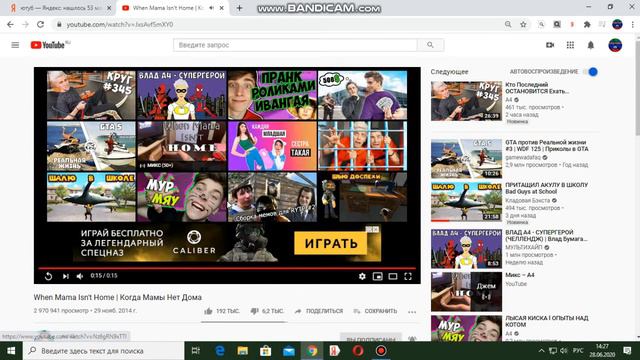The width and height of the screenshot is (640, 360).
Task: Mute the video with the speaker icon
Action: [80, 276]
